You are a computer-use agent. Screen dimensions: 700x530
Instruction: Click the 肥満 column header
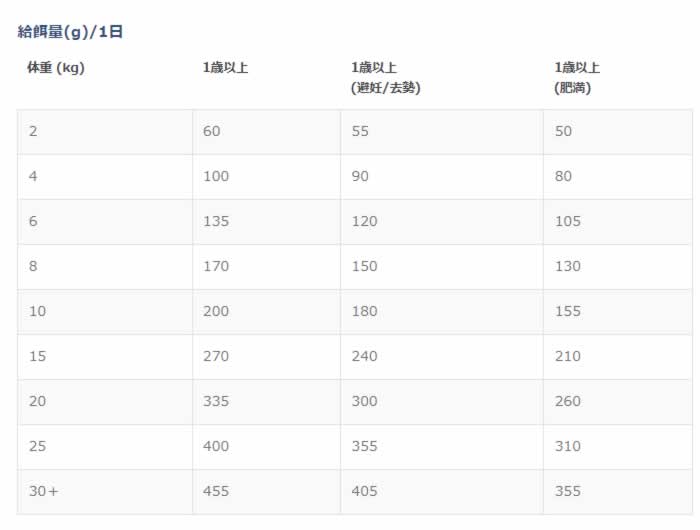pos(573,87)
